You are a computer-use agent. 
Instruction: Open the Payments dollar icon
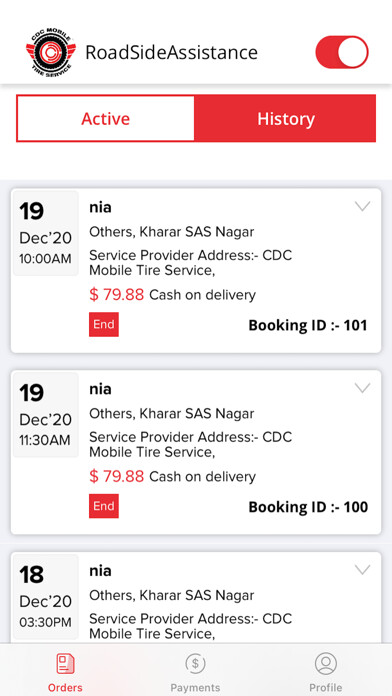pyautogui.click(x=195, y=664)
